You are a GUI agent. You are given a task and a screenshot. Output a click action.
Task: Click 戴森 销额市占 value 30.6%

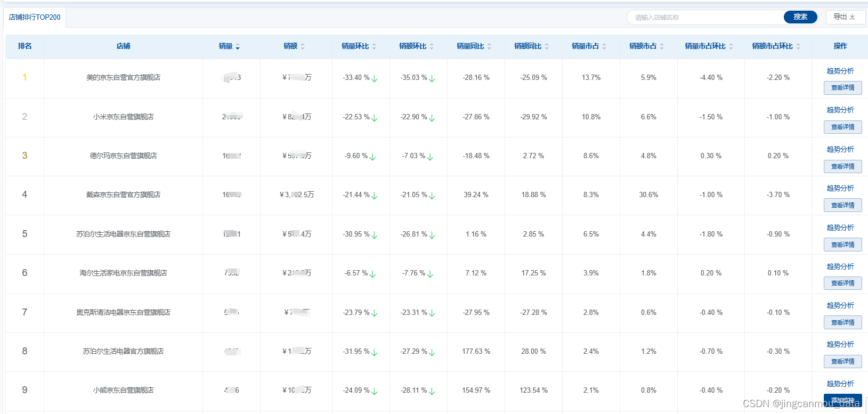(648, 195)
